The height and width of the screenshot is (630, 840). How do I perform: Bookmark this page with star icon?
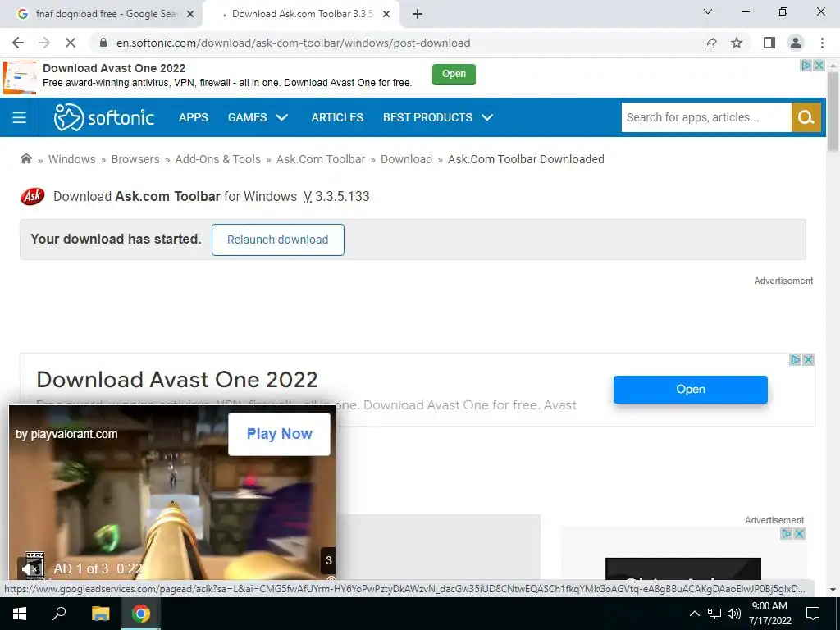tap(737, 43)
